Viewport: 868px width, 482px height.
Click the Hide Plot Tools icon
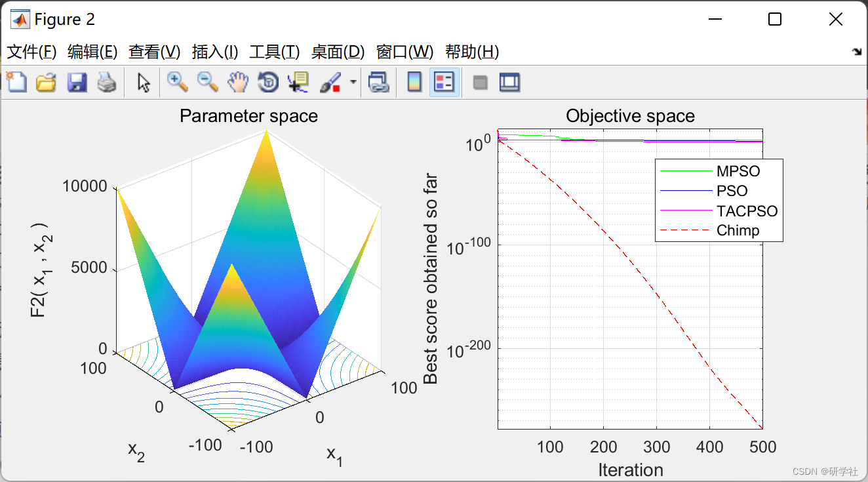coord(481,83)
